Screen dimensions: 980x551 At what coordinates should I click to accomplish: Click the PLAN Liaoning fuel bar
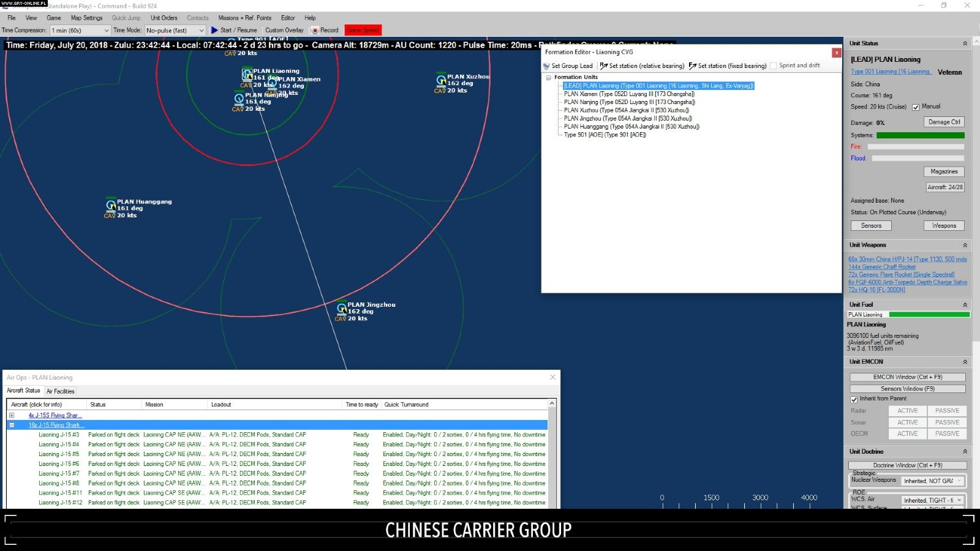[908, 314]
